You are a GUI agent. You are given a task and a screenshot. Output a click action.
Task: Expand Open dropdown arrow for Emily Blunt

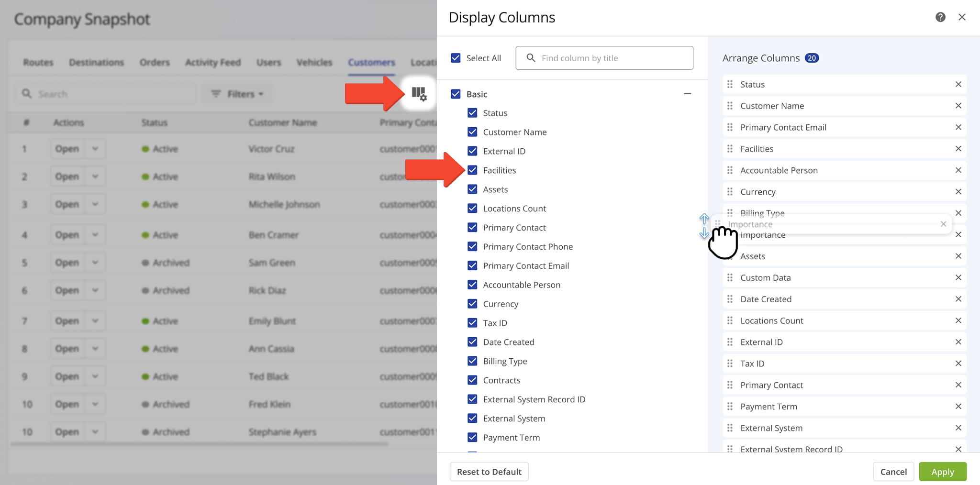95,321
